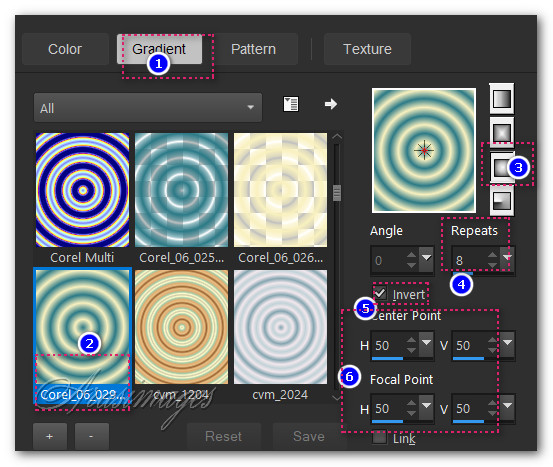Click the plus add gradient button
553x467 pixels.
(50, 436)
